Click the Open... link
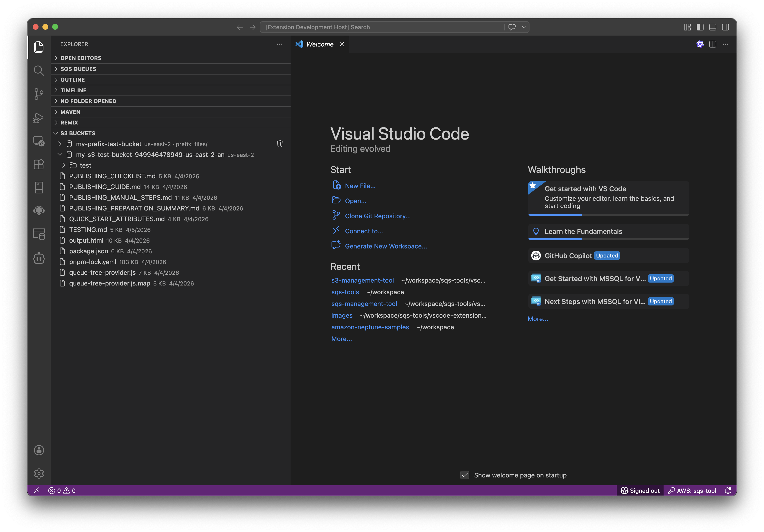This screenshot has width=764, height=532. point(355,201)
